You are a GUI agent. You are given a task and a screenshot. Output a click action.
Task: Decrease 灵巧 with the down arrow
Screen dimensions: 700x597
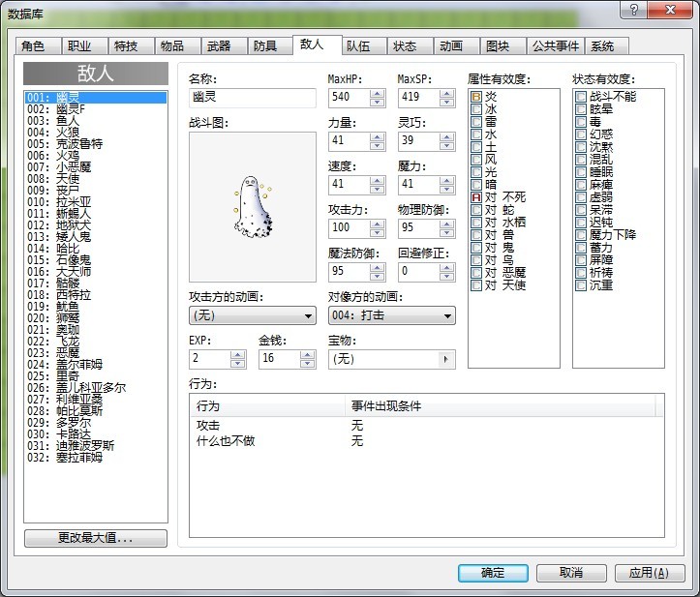click(x=447, y=145)
